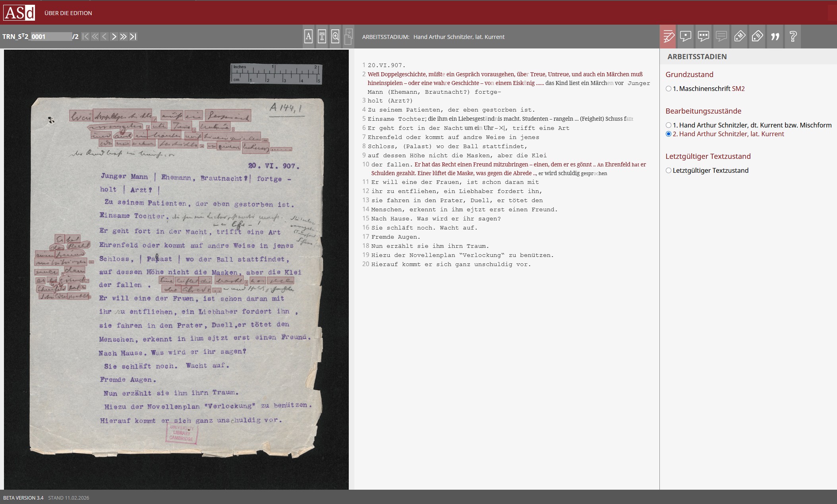Go to the next page arrow
Viewport: 837px width, 504px height.
114,37
